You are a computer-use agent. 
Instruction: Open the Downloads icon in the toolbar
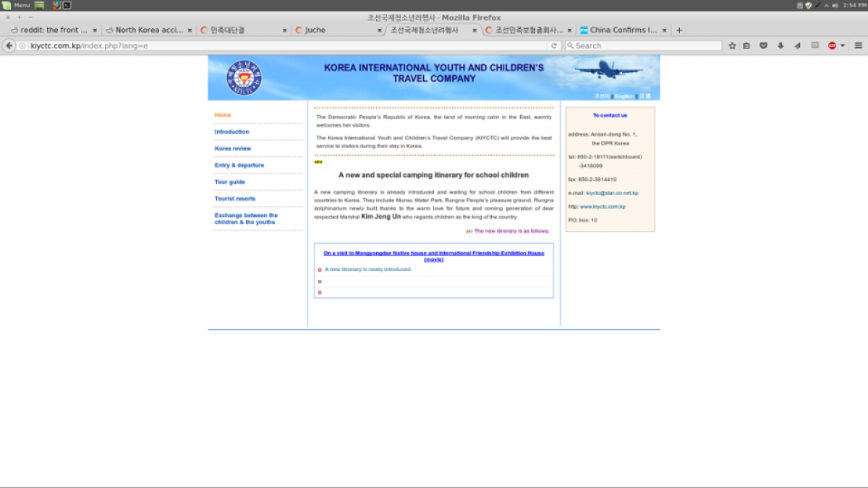coord(780,45)
